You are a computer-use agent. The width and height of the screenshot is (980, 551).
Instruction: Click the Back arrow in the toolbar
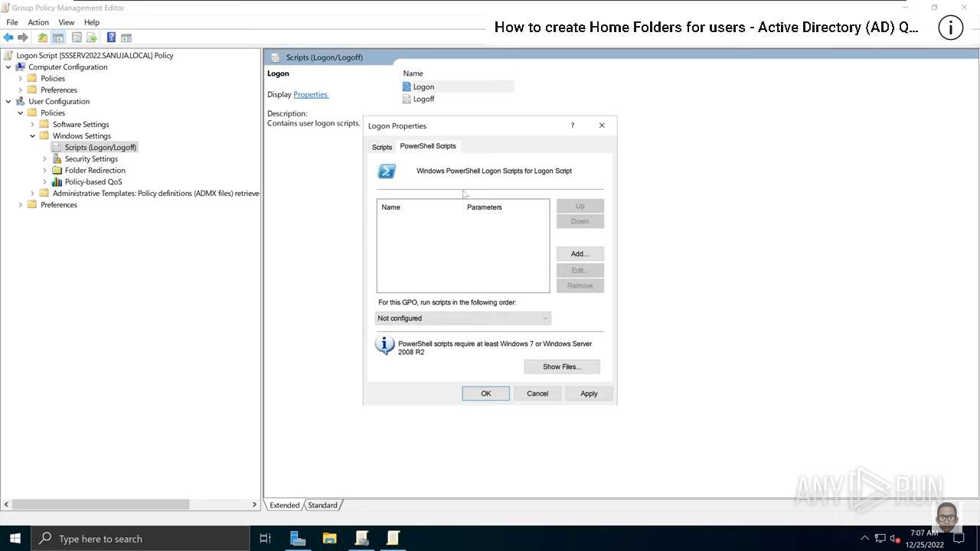[x=8, y=37]
